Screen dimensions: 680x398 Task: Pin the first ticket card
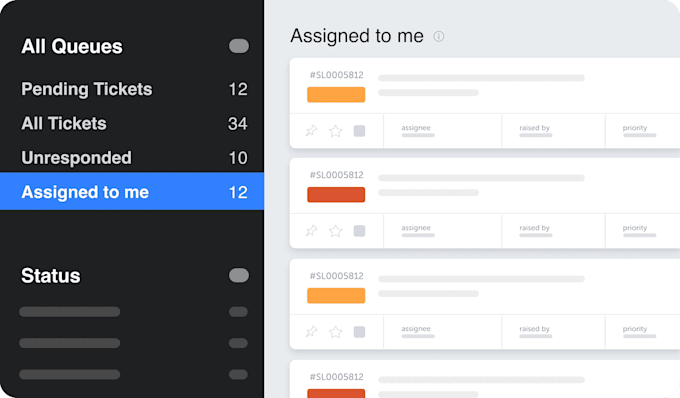pyautogui.click(x=311, y=130)
